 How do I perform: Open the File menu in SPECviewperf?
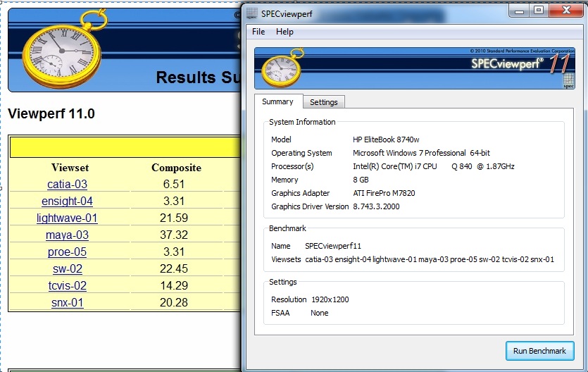pyautogui.click(x=258, y=32)
